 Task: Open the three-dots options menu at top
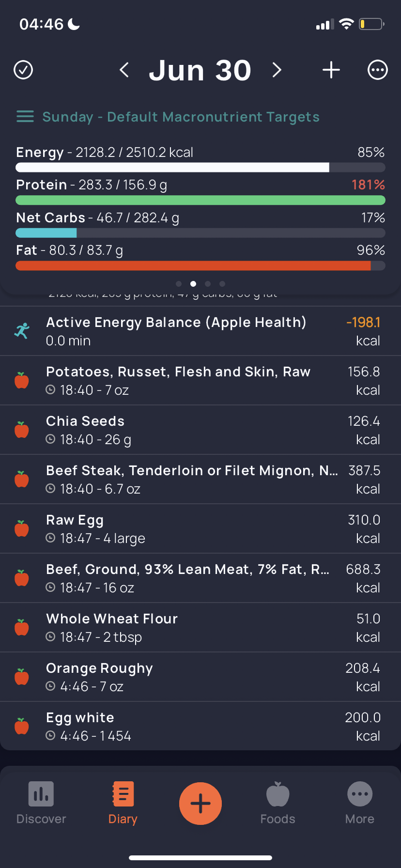(x=378, y=70)
